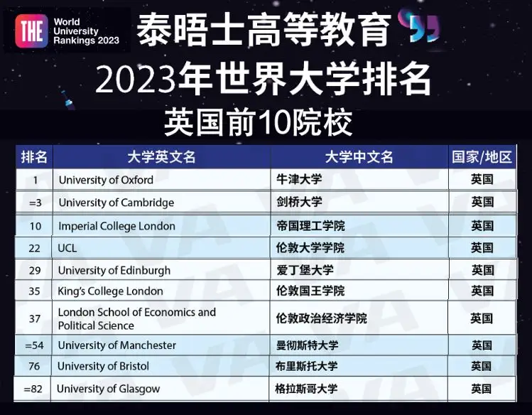The height and width of the screenshot is (415, 532).
Task: Select 'University of Manchester' cell
Action: pyautogui.click(x=161, y=345)
